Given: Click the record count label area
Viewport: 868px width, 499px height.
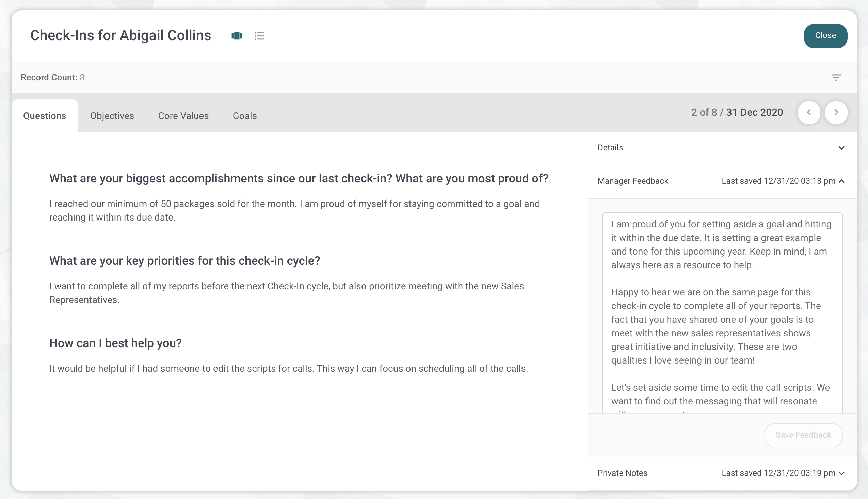Looking at the screenshot, I should [x=52, y=78].
